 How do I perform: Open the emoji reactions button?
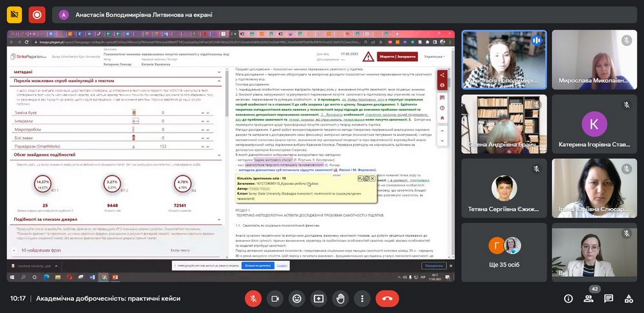tap(297, 298)
